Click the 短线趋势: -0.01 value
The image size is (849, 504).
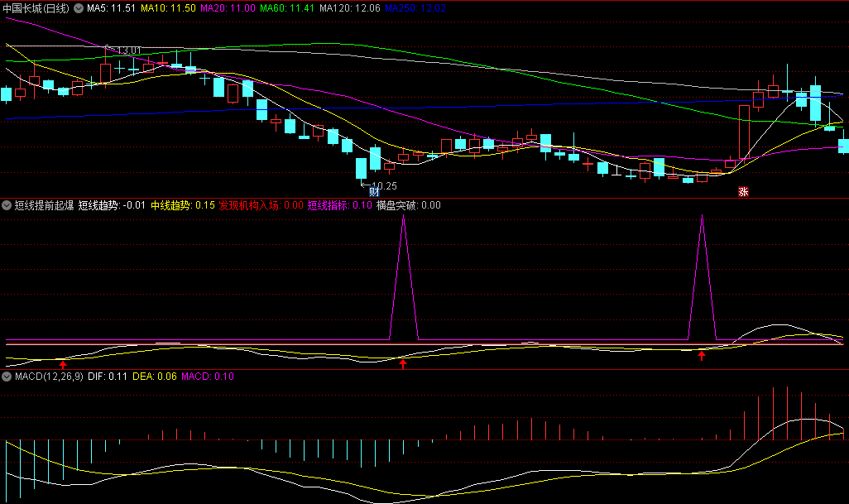112,205
